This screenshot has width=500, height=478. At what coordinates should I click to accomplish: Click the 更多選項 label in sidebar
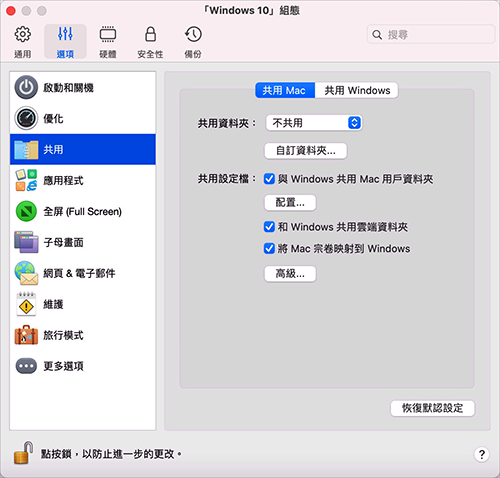tap(63, 366)
